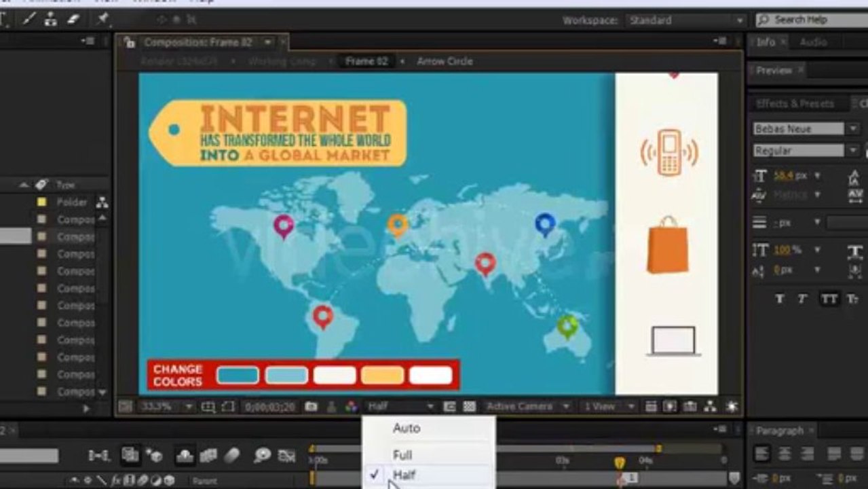Center paragraph text
This screenshot has width=868, height=489.
[x=785, y=454]
